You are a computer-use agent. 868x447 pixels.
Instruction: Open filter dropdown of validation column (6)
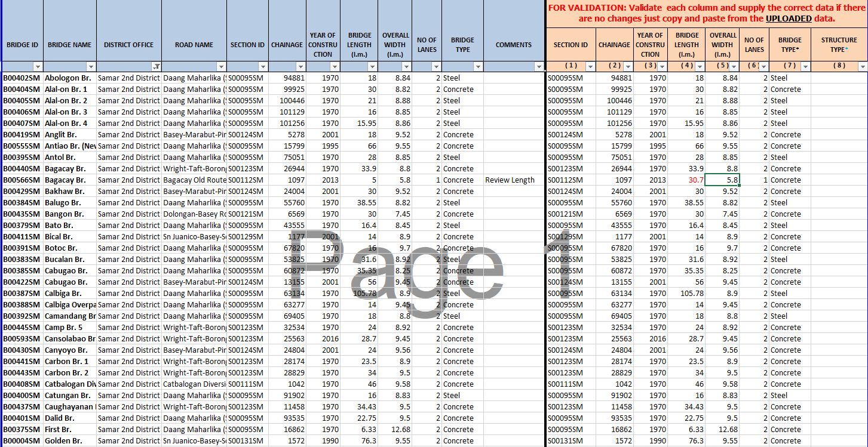763,67
